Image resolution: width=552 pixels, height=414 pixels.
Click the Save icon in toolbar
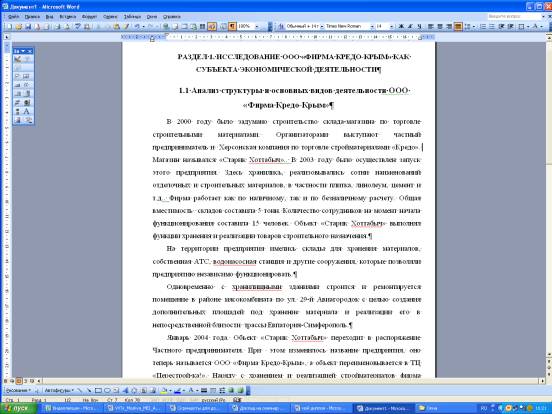point(28,26)
